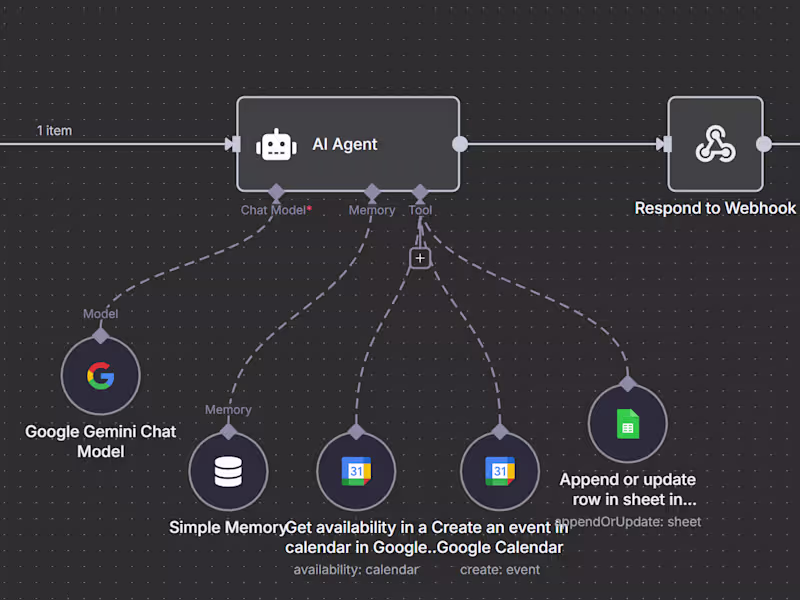The height and width of the screenshot is (600, 800).
Task: Click the 'Create an event in Google Calendar' label
Action: coord(500,537)
